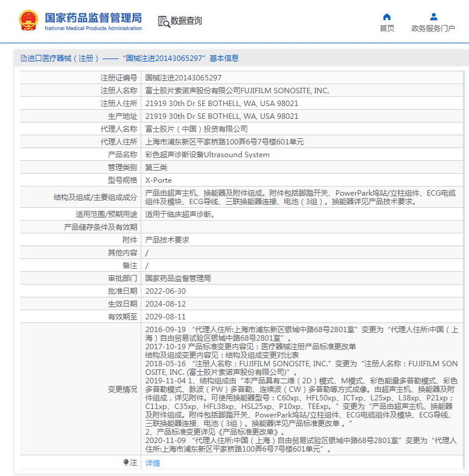This screenshot has width=469, height=476.
Task: Select the 生效日期 label
Action: click(122, 304)
